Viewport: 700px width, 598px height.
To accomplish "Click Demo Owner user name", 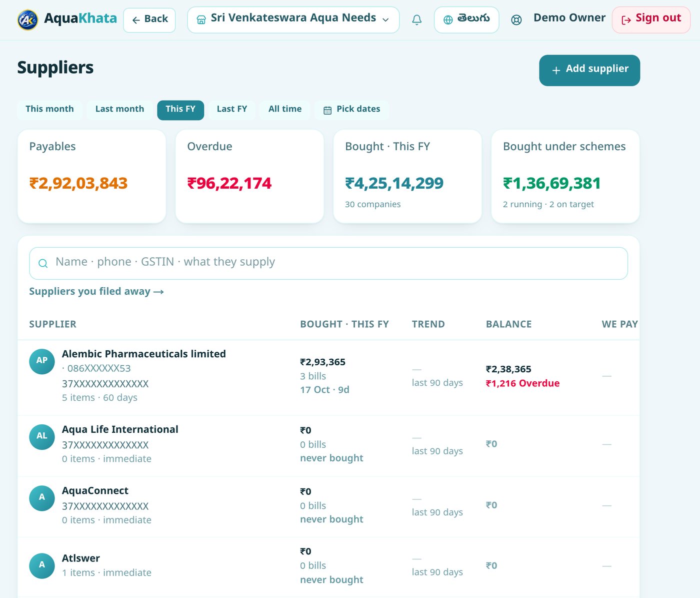I will [x=569, y=18].
